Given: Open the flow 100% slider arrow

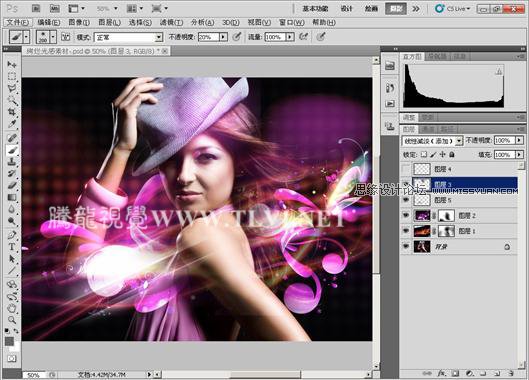Looking at the screenshot, I should coord(290,37).
